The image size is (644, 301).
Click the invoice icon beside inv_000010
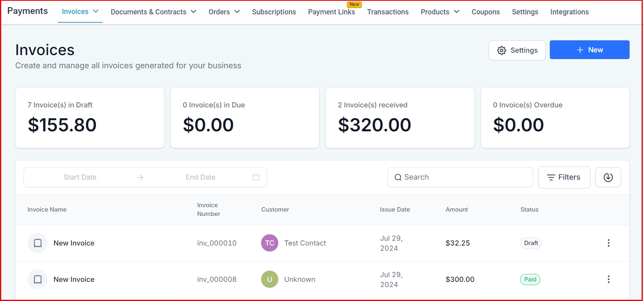(38, 243)
